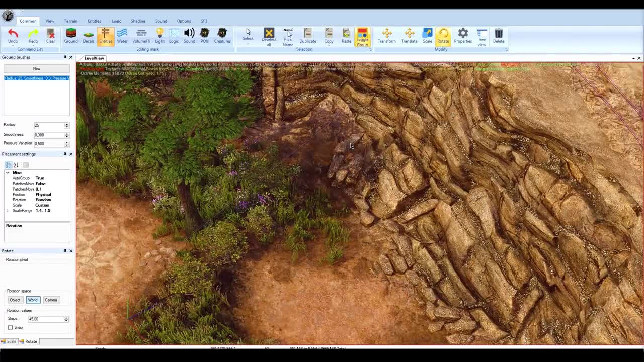Click the Paste icon
644x362 pixels.
coord(346,33)
